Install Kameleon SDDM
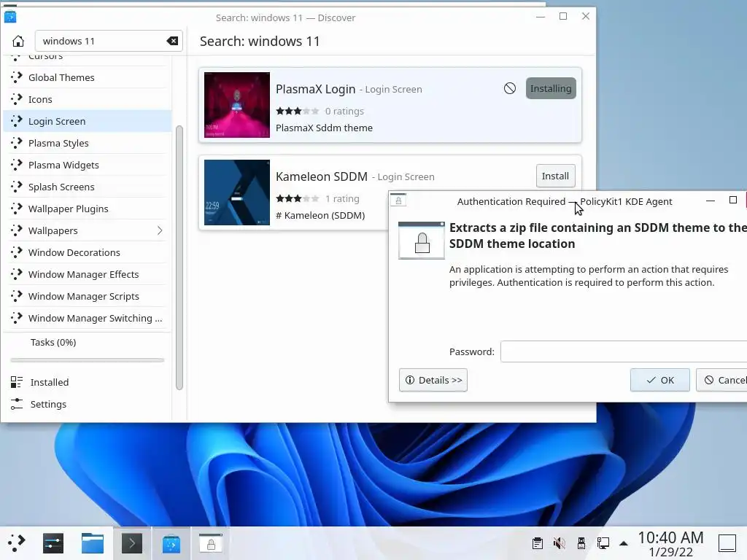 pos(555,176)
